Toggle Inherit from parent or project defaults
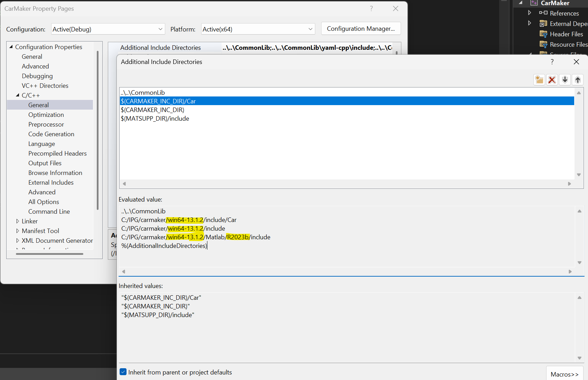This screenshot has height=380, width=588. tap(123, 372)
